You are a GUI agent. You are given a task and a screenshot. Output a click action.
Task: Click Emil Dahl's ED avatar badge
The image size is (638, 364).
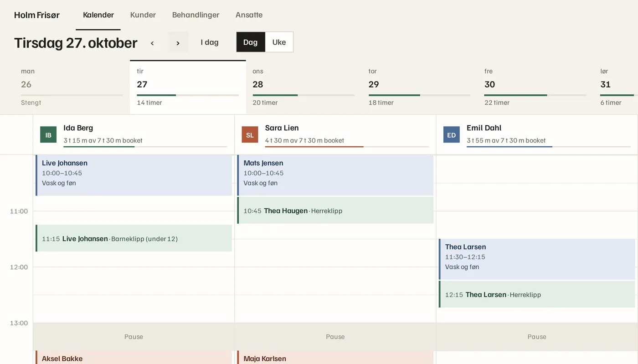tap(451, 135)
